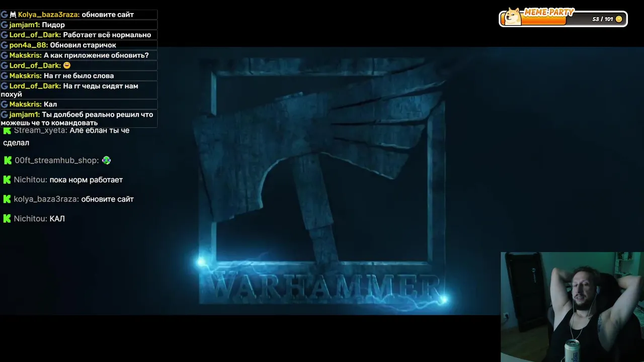Select the message text 'Обновил старичок'
This screenshot has width=644, height=362.
pos(83,45)
